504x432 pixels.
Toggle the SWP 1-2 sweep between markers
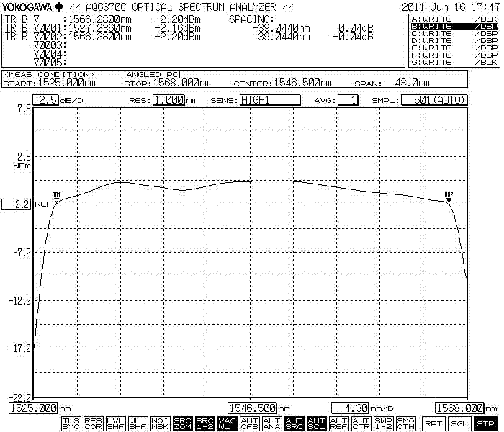tap(384, 423)
